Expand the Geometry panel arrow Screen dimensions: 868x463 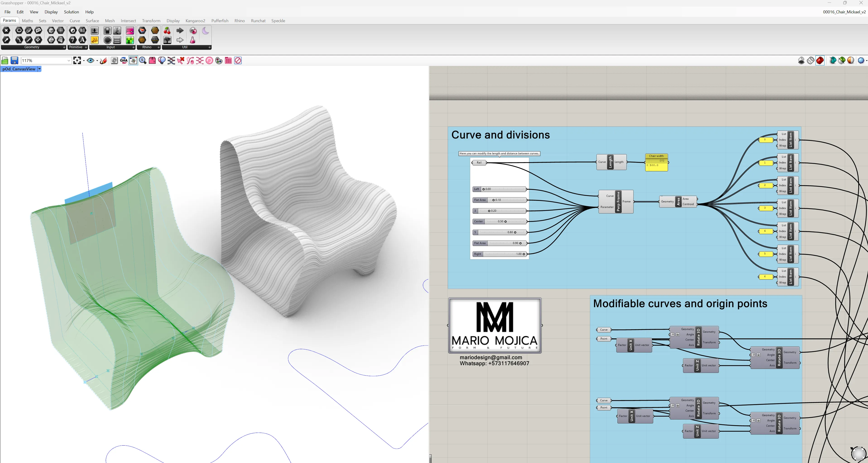pos(64,47)
